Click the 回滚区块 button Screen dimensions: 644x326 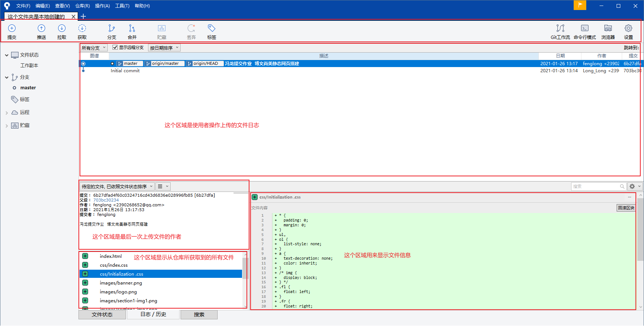626,208
